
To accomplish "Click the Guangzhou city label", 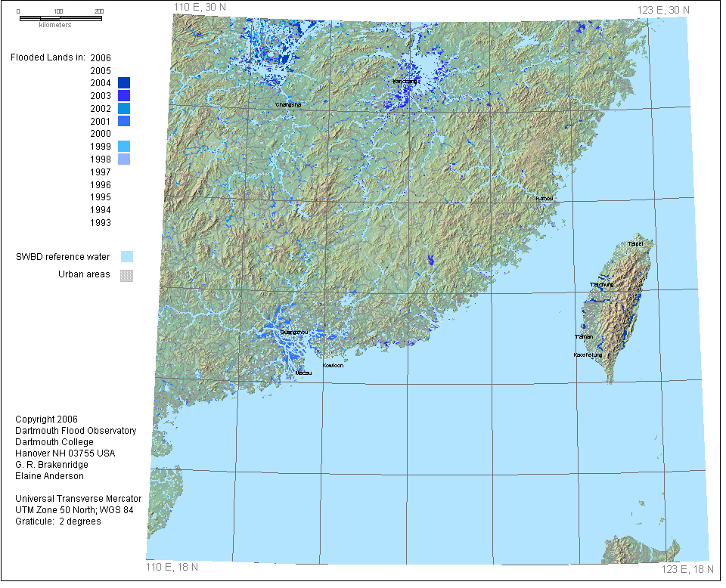I will (x=293, y=332).
